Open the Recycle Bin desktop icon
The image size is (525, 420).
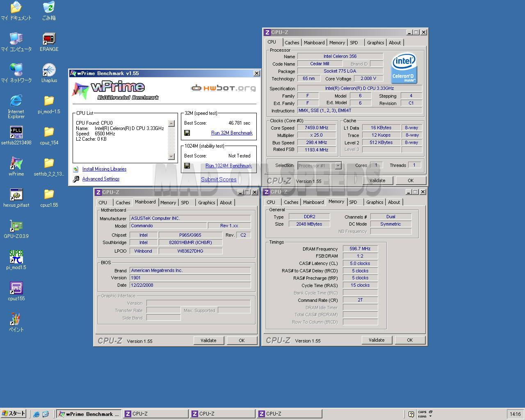coord(49,11)
